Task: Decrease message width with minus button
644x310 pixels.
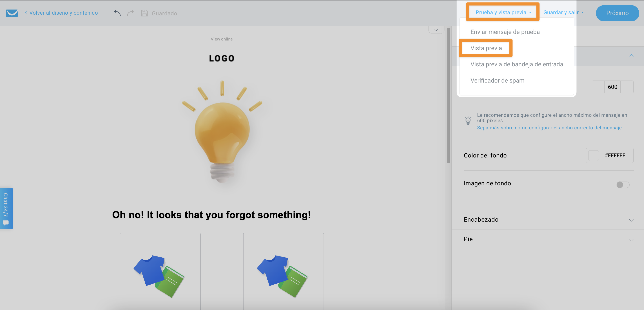Action: tap(598, 87)
